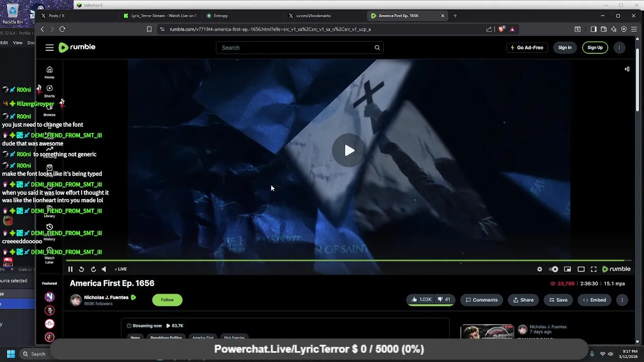Image resolution: width=644 pixels, height=362 pixels.
Task: Click the video progress bar
Action: coord(349,261)
